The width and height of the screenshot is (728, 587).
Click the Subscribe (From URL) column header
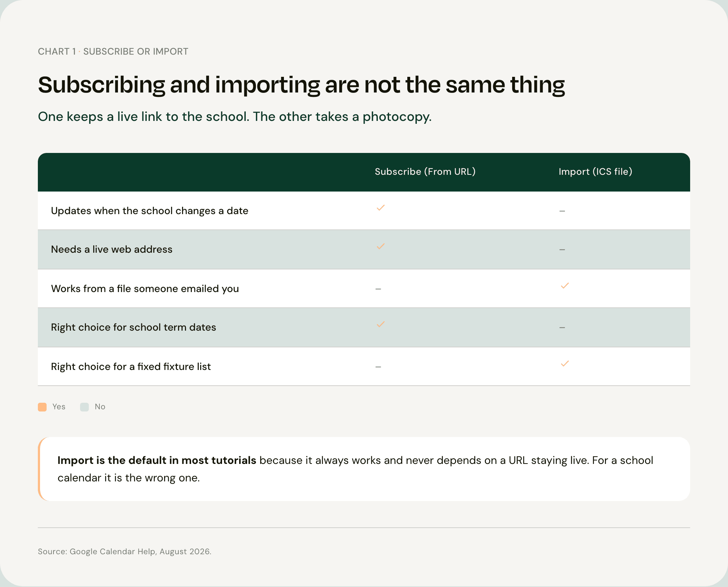click(x=425, y=172)
